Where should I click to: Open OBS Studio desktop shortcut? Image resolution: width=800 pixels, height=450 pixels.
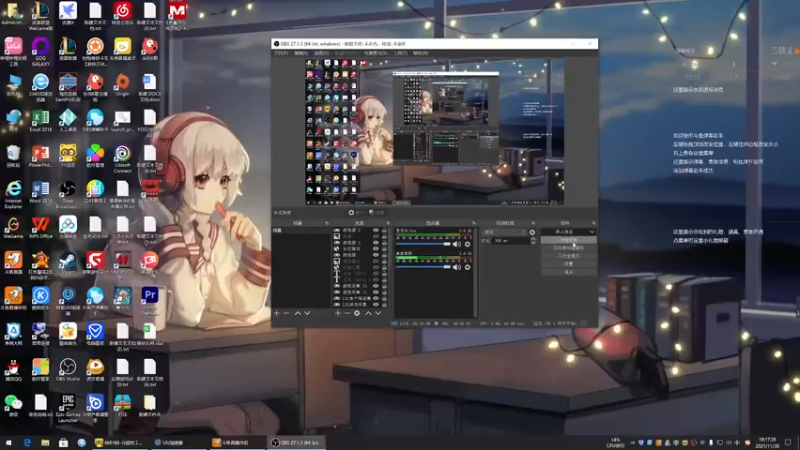(67, 369)
